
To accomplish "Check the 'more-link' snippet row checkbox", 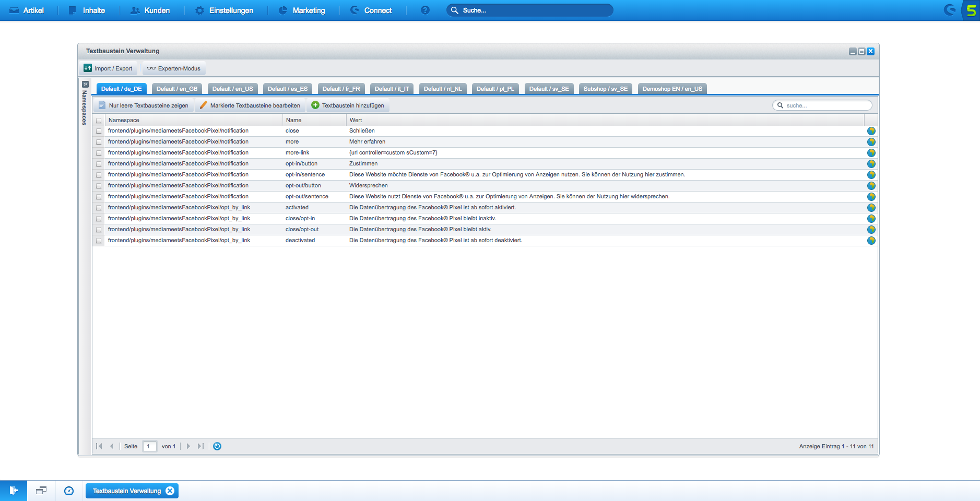I will pyautogui.click(x=99, y=153).
